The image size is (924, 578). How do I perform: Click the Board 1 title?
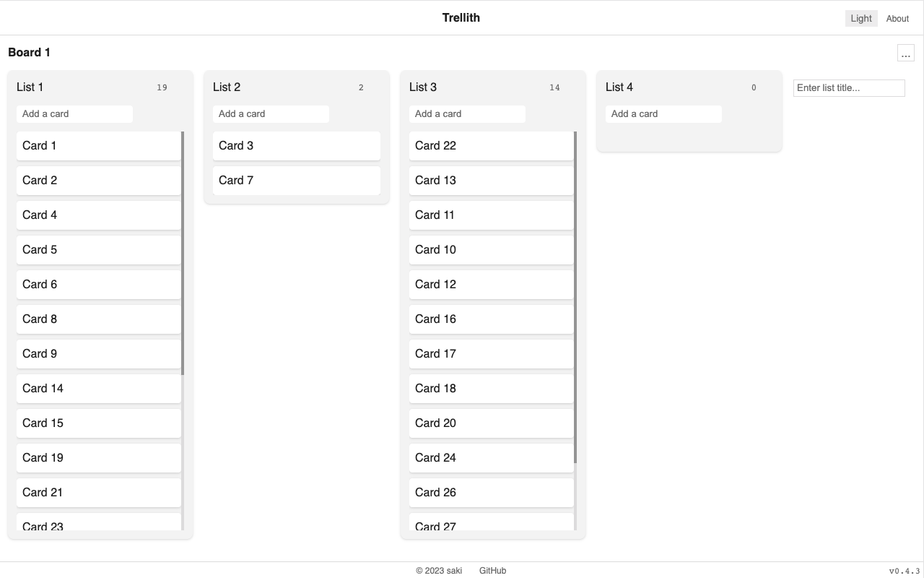pyautogui.click(x=30, y=53)
